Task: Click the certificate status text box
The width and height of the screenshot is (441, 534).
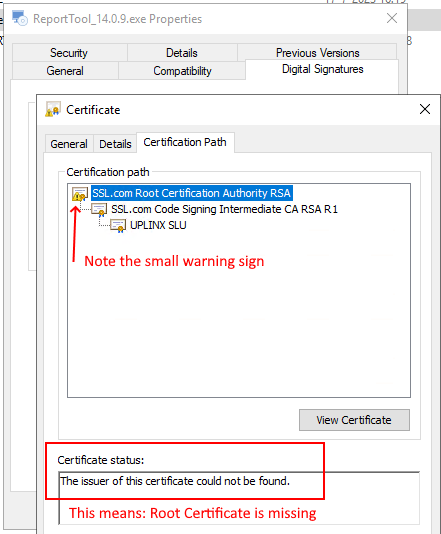Action: (239, 498)
